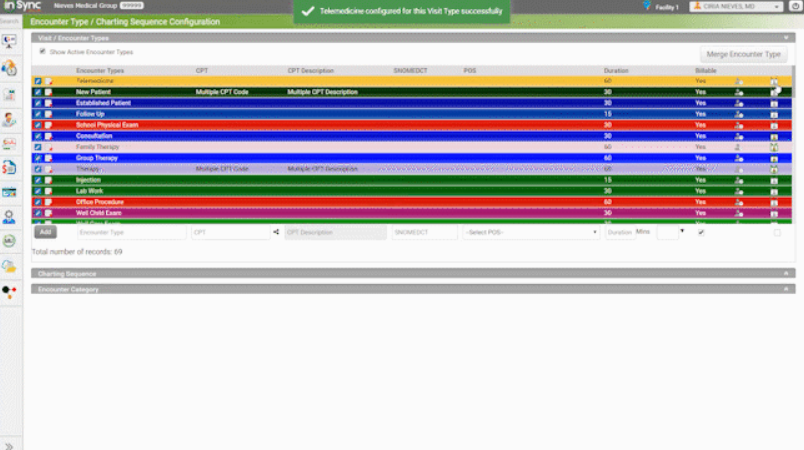This screenshot has width=804, height=450.
Task: Click the Nieves Medical Group label
Action: click(x=86, y=6)
